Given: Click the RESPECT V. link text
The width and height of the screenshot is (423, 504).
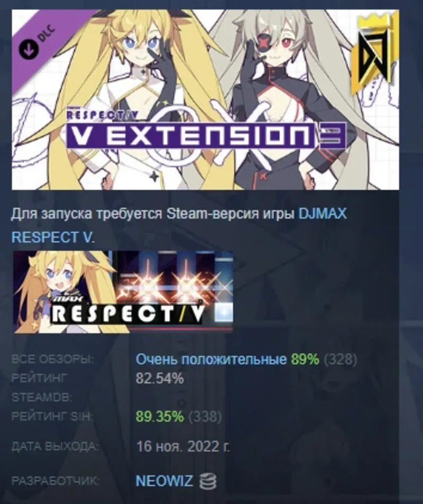Looking at the screenshot, I should [x=53, y=237].
